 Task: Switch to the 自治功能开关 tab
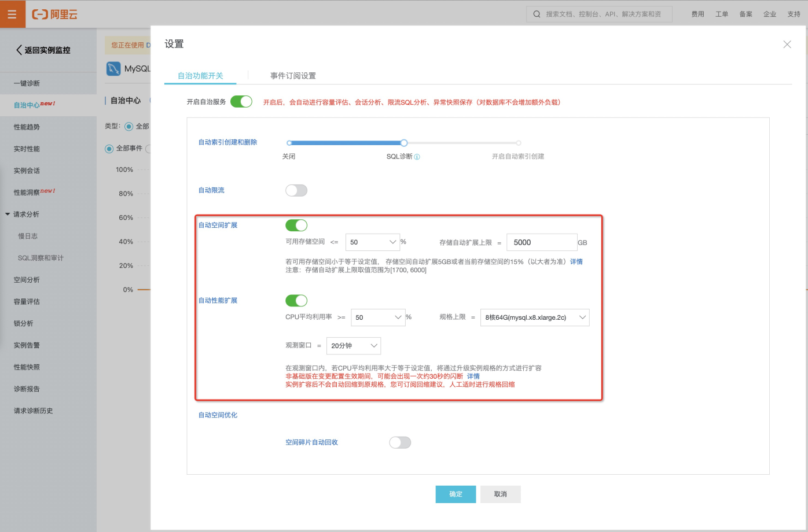(x=200, y=76)
